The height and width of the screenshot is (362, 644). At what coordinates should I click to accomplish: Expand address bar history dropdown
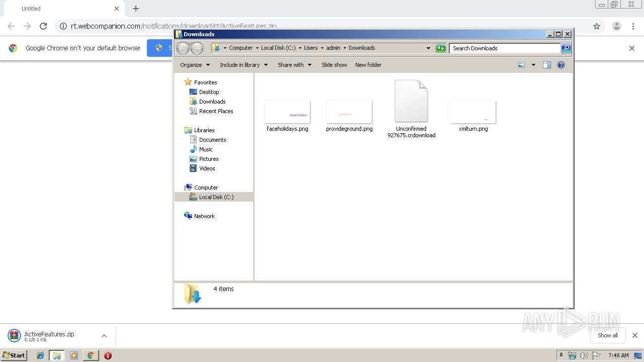pyautogui.click(x=428, y=48)
